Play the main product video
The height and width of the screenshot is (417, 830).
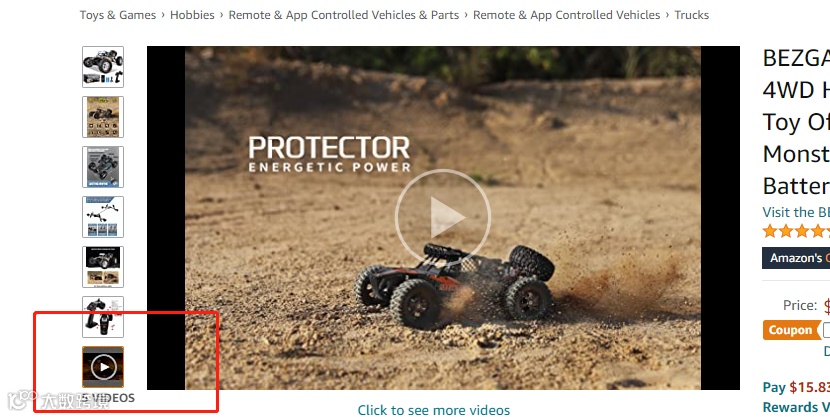coord(443,217)
